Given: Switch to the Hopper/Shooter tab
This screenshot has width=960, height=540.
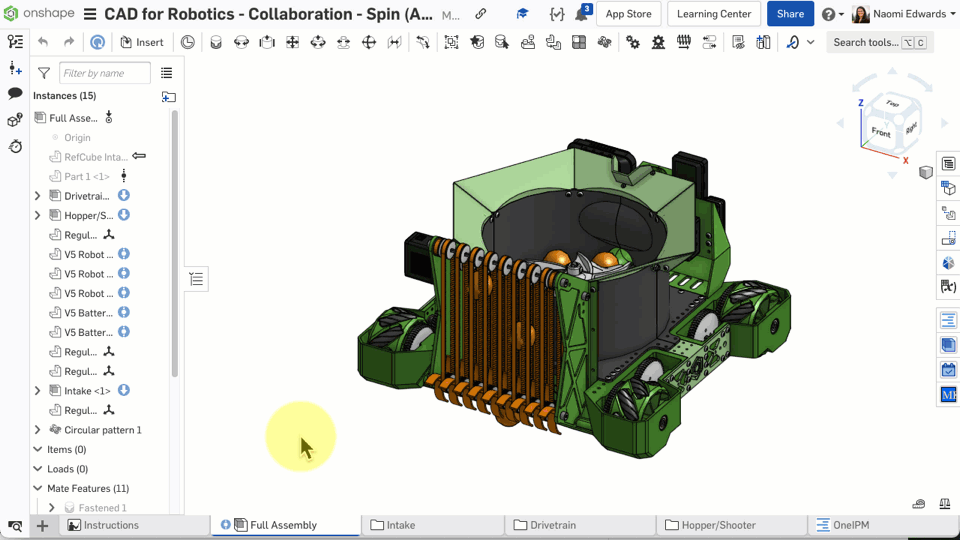Looking at the screenshot, I should coord(717,525).
